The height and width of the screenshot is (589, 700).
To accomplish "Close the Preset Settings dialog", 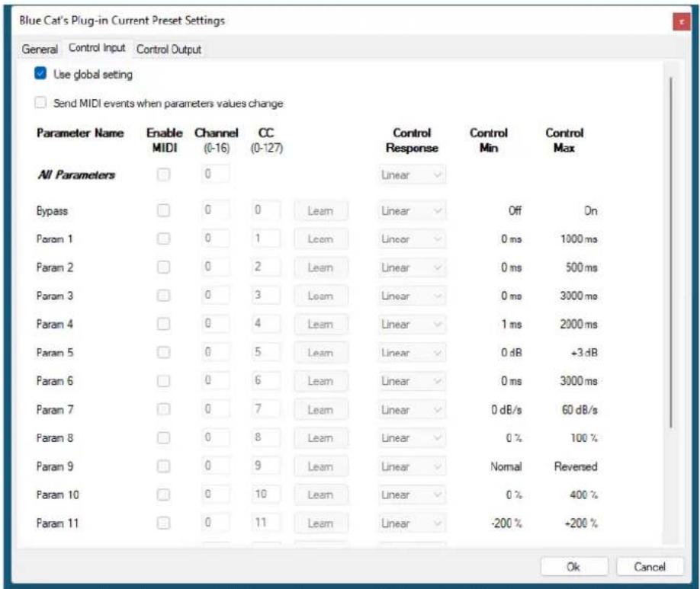I will 681,21.
